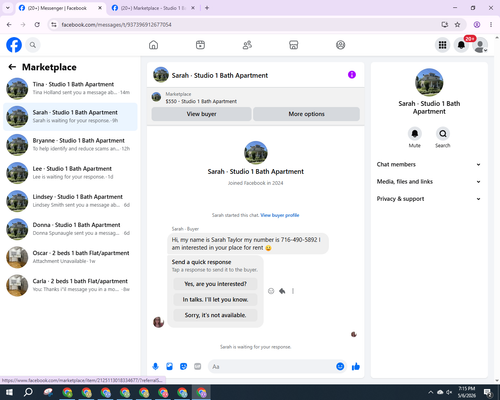Expand the Chat members section
500x400 pixels.
(x=429, y=164)
